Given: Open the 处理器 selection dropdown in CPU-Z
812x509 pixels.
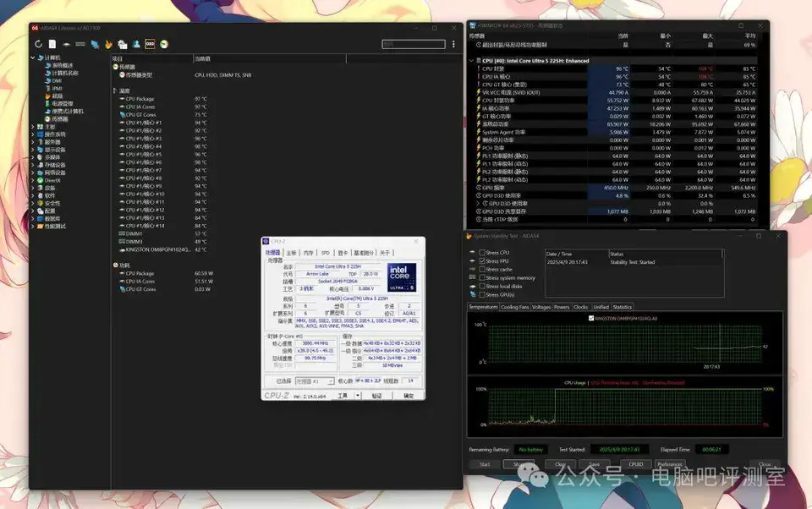Looking at the screenshot, I should point(315,381).
